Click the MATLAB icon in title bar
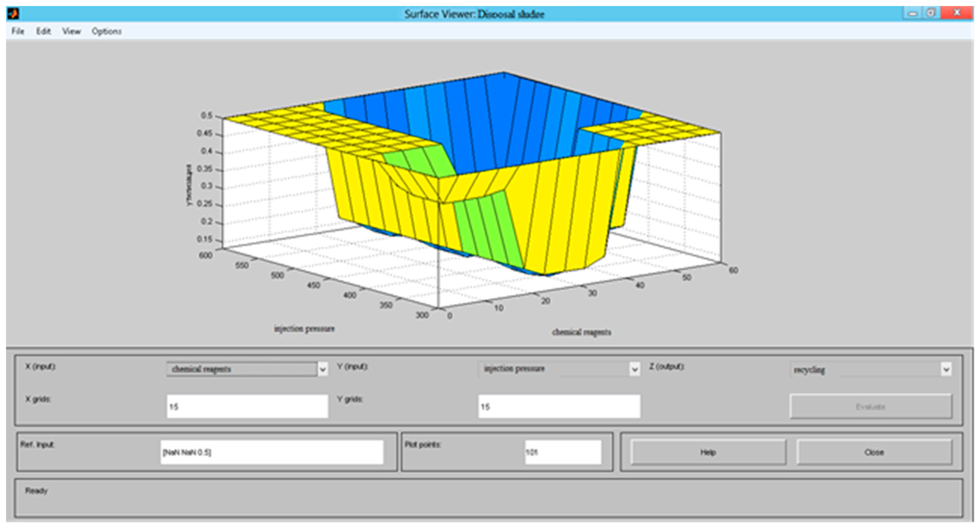Image resolution: width=980 pixels, height=528 pixels. tap(13, 14)
